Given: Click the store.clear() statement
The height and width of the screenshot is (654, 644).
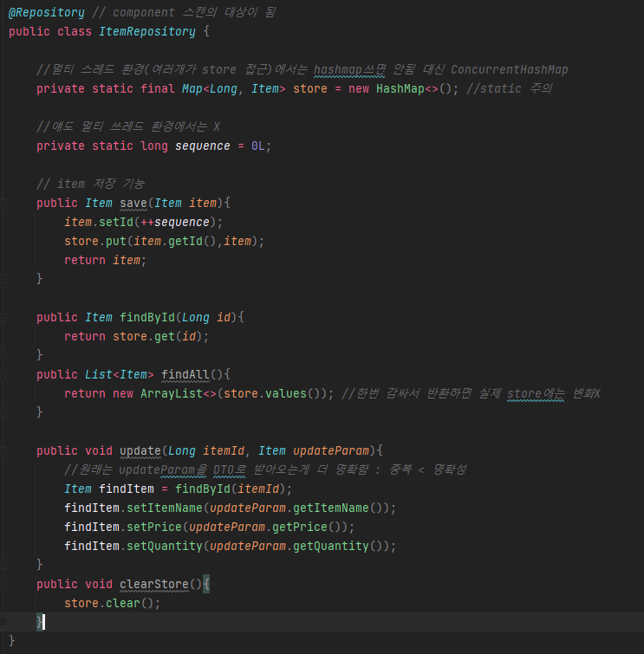Looking at the screenshot, I should pyautogui.click(x=113, y=603).
